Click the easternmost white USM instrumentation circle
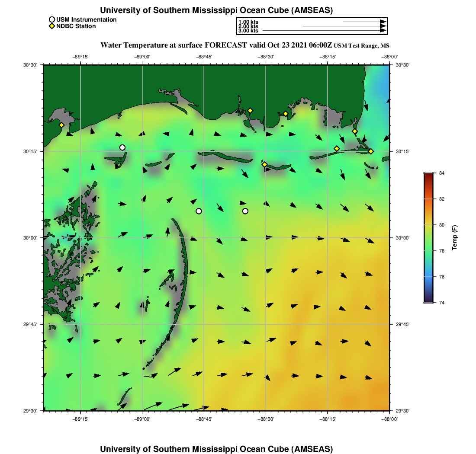 [245, 211]
